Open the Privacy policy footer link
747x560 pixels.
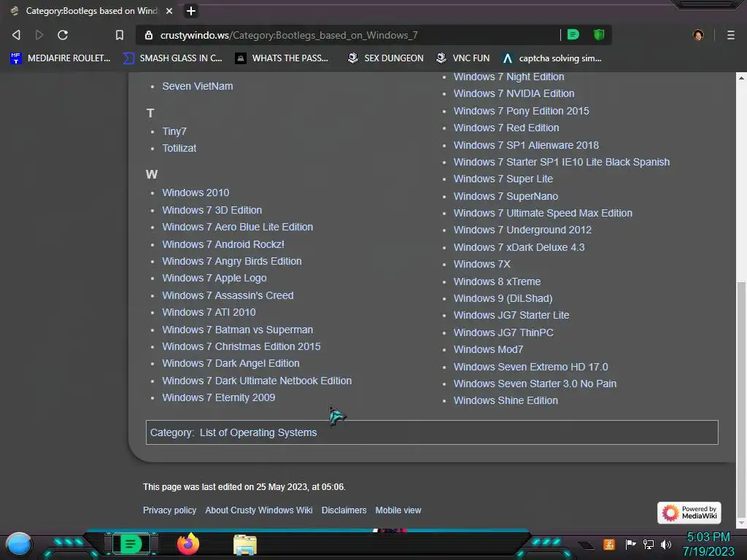pyautogui.click(x=169, y=510)
